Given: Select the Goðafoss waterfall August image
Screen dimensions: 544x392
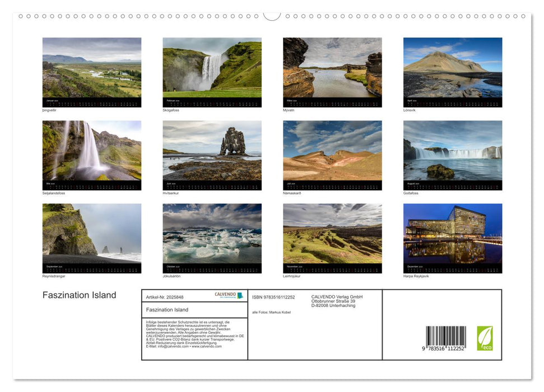Looking at the screenshot, I should click(452, 155).
